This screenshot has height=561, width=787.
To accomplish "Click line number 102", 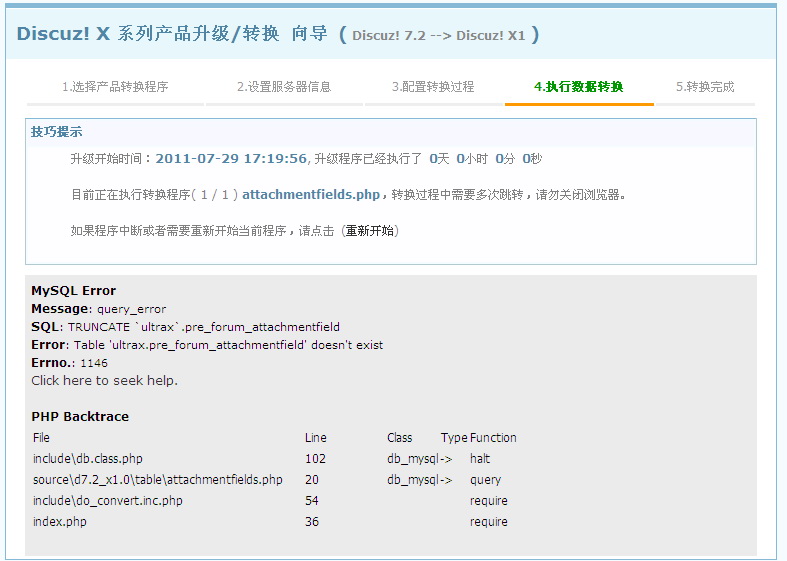I will click(x=315, y=459).
